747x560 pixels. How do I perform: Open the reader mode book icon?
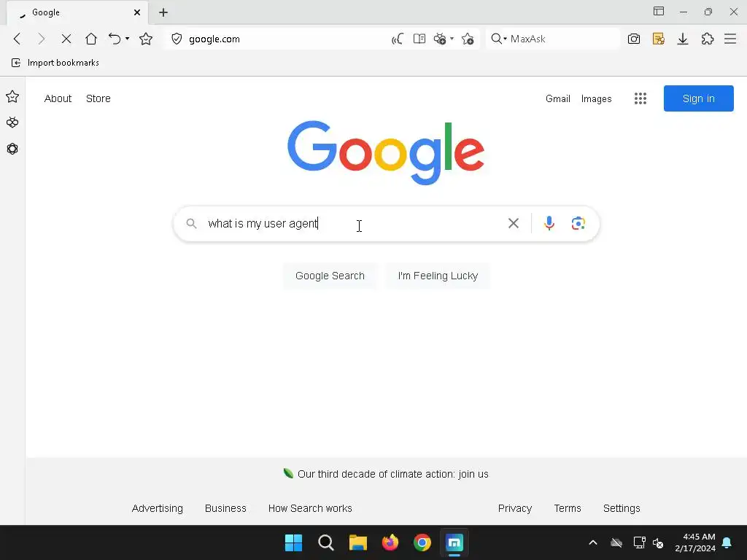(x=419, y=39)
